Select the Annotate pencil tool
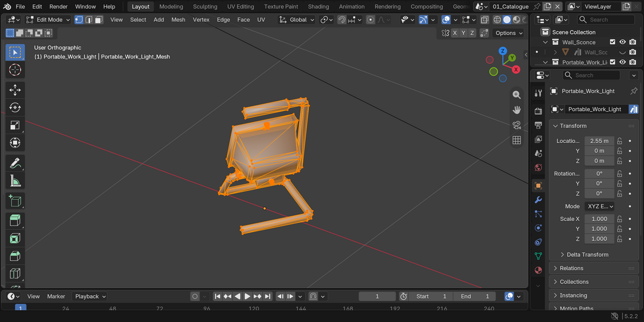The image size is (644, 322). [15, 163]
